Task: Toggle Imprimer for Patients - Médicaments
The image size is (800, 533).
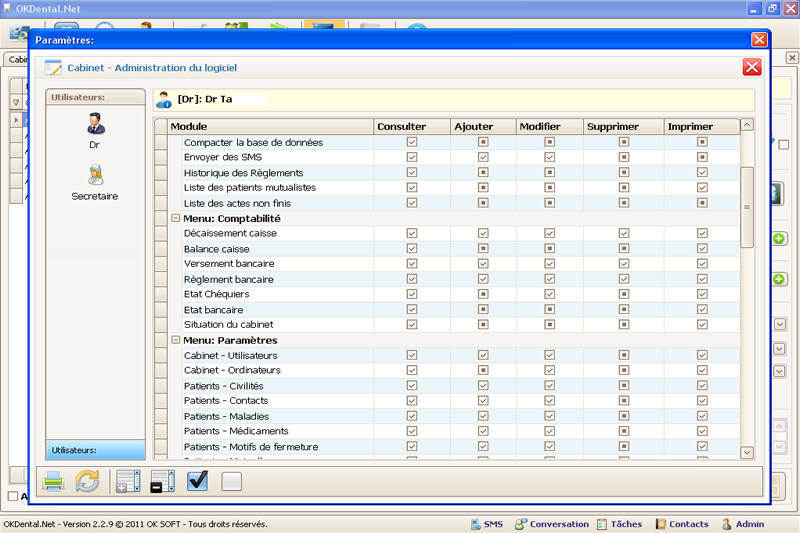Action: [702, 431]
